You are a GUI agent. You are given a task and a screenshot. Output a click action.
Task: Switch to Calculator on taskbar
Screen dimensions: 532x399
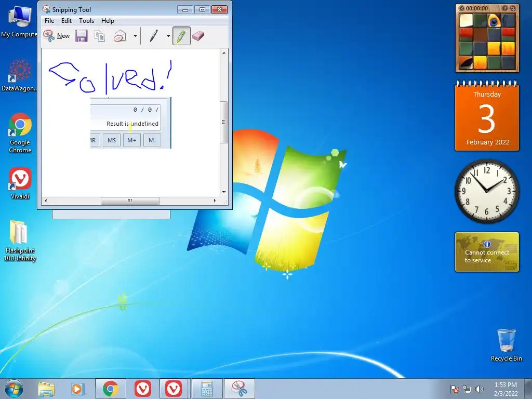click(x=207, y=389)
